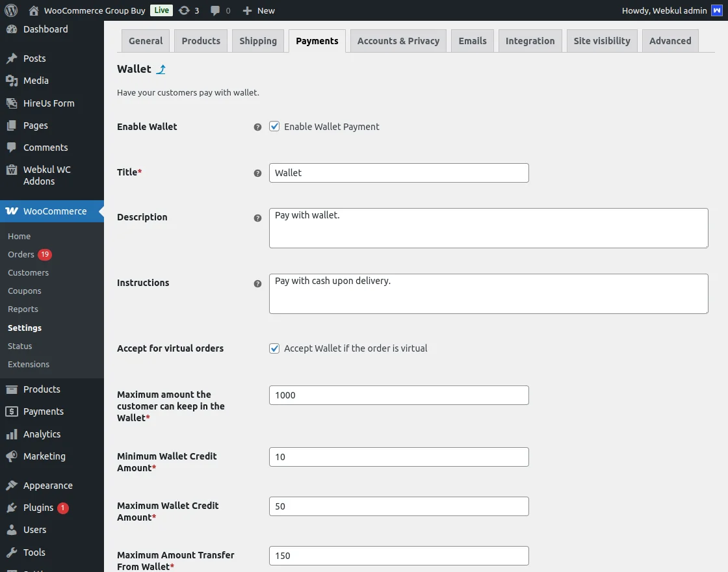Click the back arrow next to the Wallet heading
This screenshot has height=572, width=728.
tap(161, 68)
